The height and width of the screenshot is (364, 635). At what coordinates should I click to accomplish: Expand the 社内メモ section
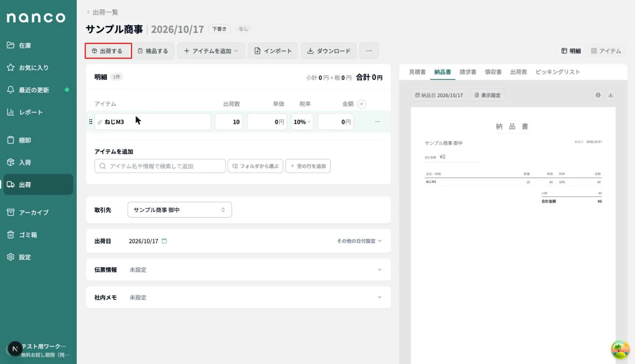pos(239,297)
